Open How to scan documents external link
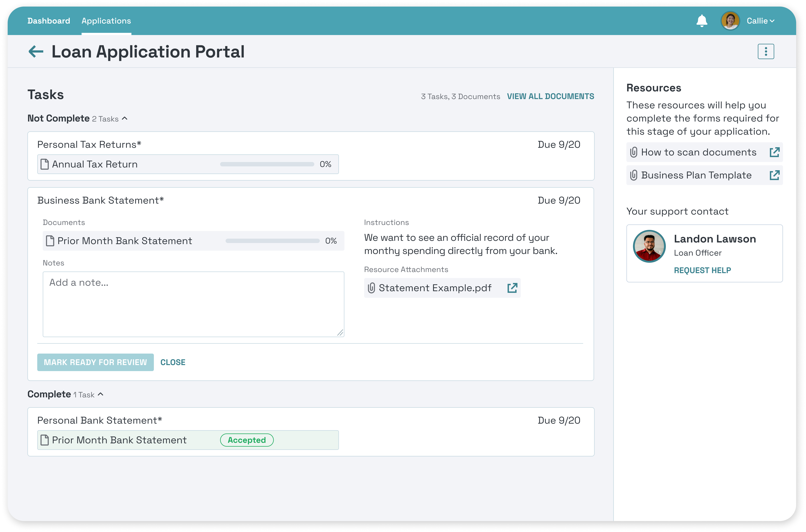The image size is (806, 532). coord(774,152)
